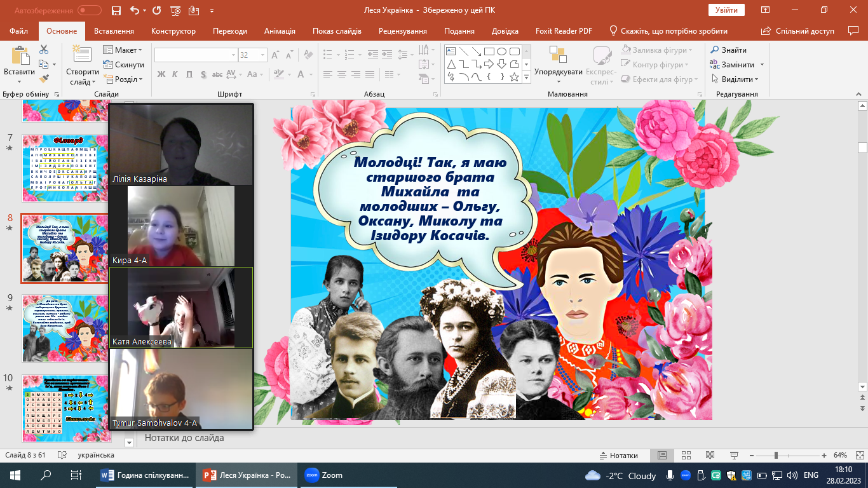Apply strikethrough formatting (abc)
Screen dimensions: 868x488
point(217,74)
